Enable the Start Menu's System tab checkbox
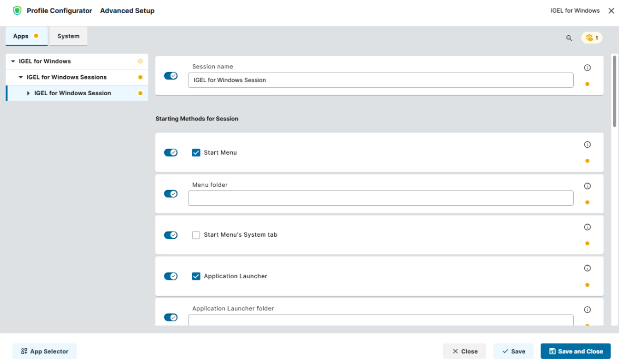The image size is (619, 364). (196, 235)
